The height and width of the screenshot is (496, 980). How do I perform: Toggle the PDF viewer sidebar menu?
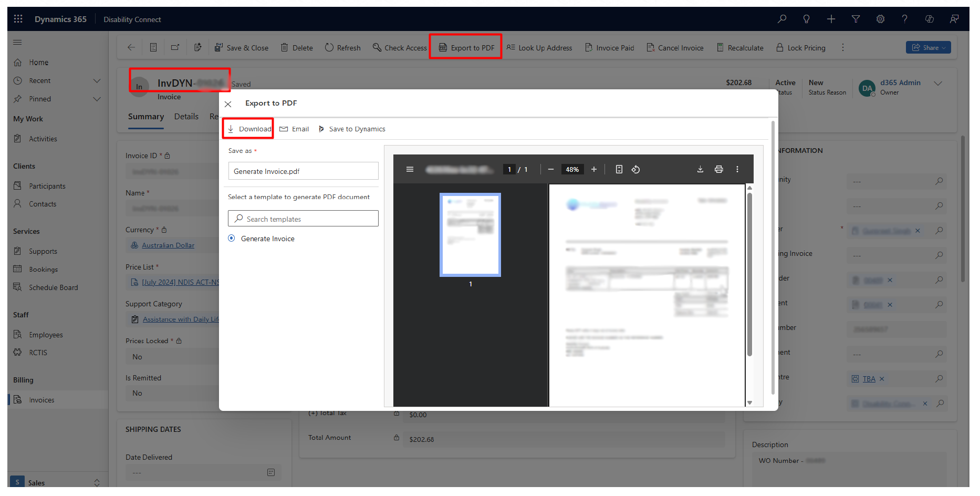410,169
